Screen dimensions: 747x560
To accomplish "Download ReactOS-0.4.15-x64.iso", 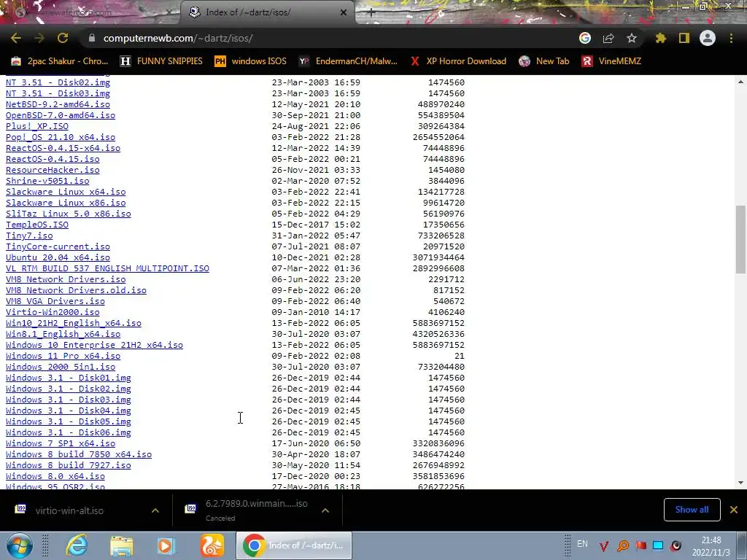I will click(x=63, y=148).
